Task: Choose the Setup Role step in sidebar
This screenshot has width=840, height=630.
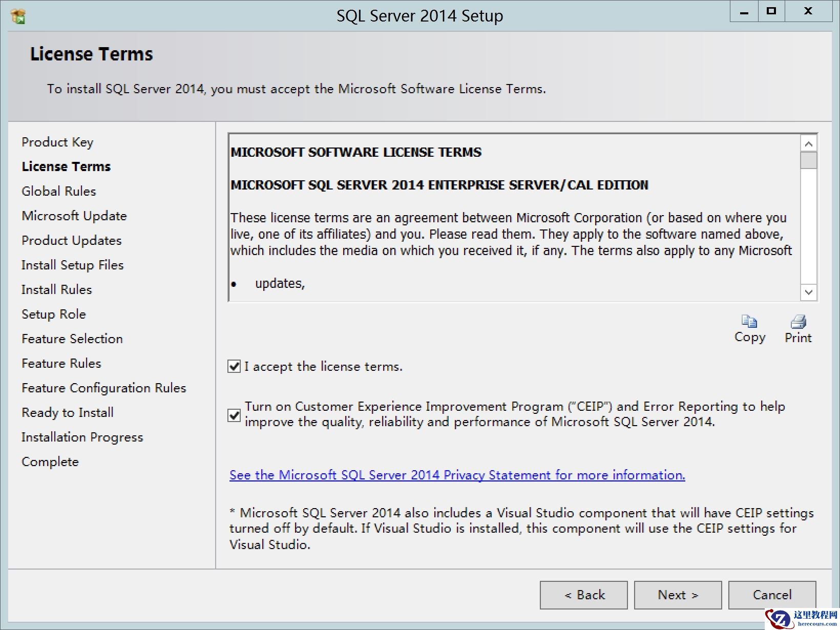Action: (x=54, y=314)
